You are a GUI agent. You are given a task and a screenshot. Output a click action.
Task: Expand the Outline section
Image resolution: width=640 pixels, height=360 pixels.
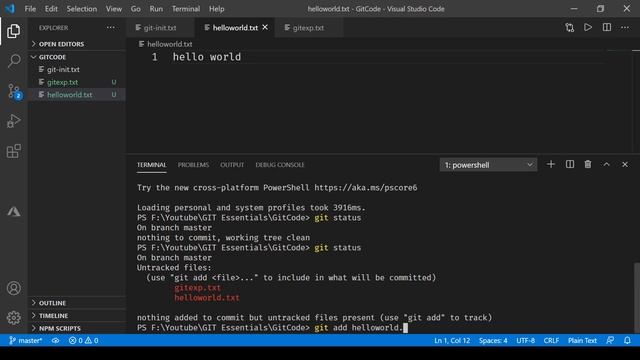[77, 303]
